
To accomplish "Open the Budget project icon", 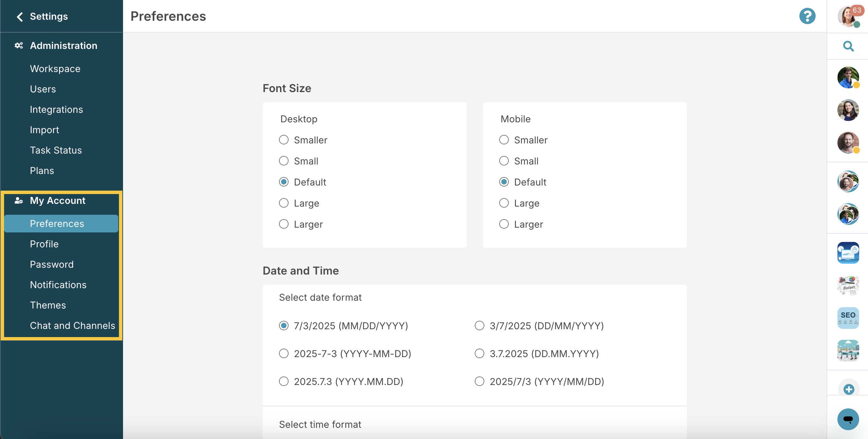I will [848, 285].
